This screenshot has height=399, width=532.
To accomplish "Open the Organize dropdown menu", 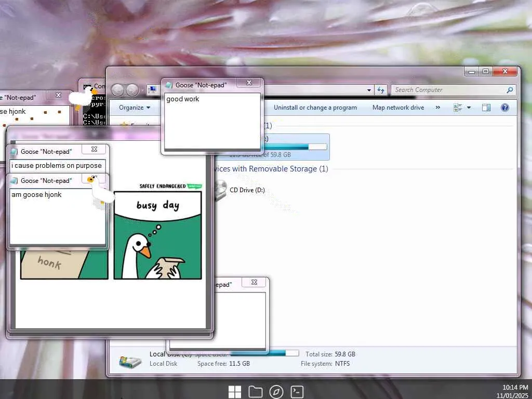I will 135,108.
